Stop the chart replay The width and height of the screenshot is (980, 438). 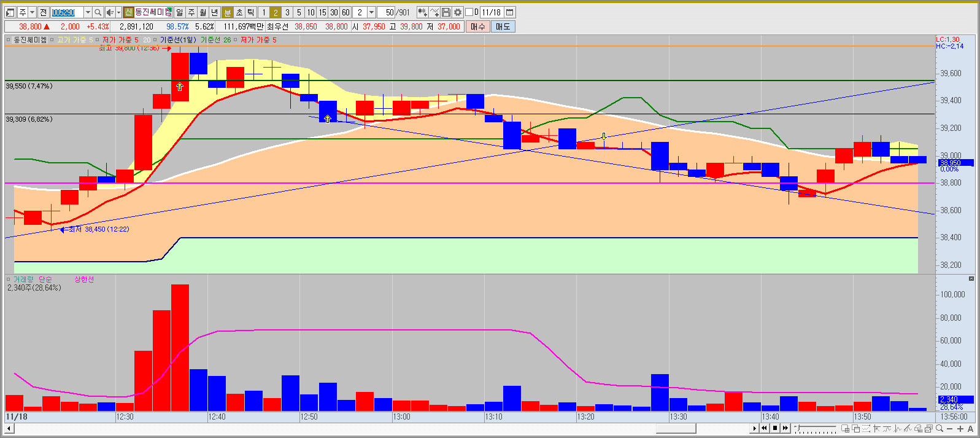775,428
